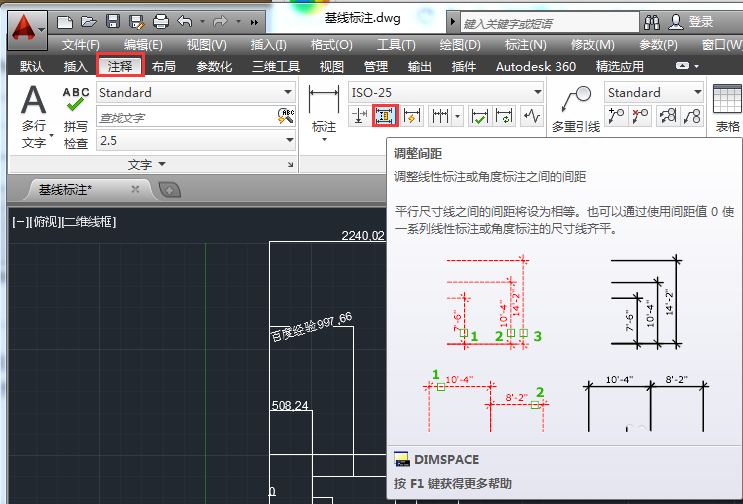Image resolution: width=743 pixels, height=504 pixels.
Task: Open the continue dimension flyout arrow
Action: tap(458, 117)
